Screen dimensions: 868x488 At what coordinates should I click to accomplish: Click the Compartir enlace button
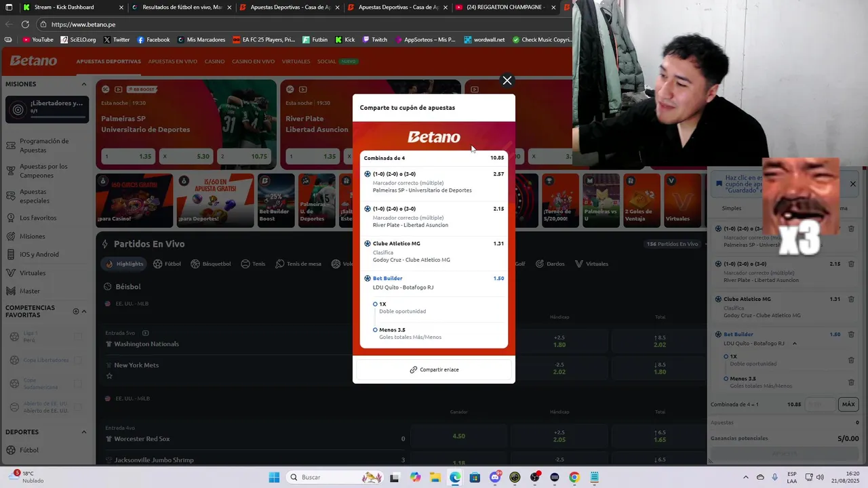(434, 369)
